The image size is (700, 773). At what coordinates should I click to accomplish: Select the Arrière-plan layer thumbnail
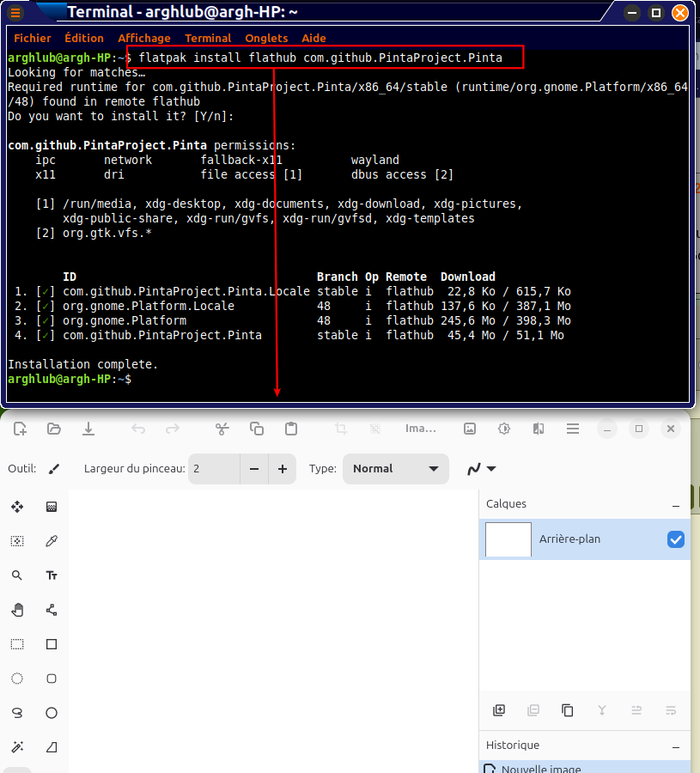pyautogui.click(x=508, y=539)
